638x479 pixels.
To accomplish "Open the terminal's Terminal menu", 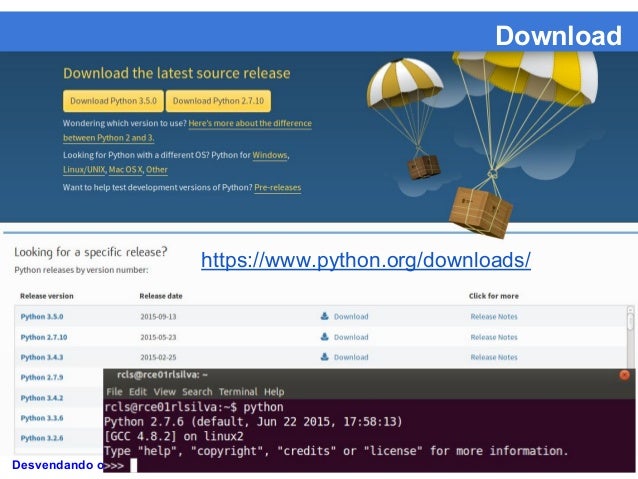I will (238, 392).
